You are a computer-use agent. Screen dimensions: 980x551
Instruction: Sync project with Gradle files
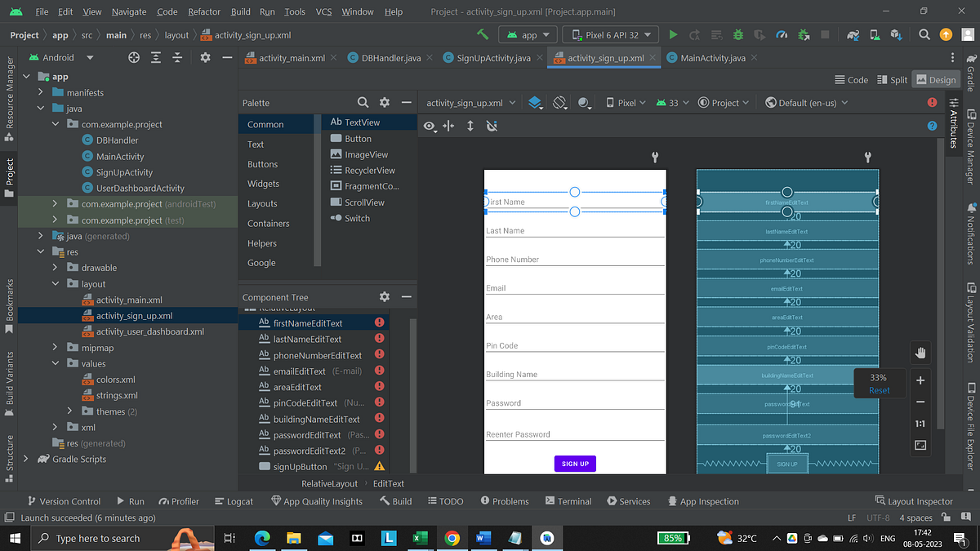(x=852, y=34)
